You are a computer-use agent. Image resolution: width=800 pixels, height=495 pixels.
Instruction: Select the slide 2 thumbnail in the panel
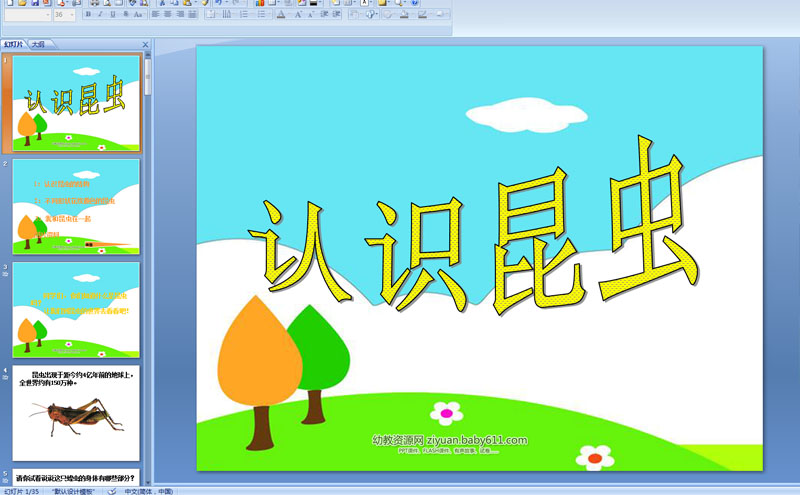coord(76,205)
